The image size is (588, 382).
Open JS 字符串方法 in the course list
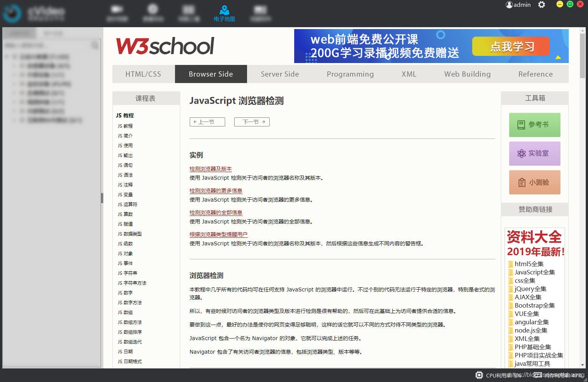pyautogui.click(x=132, y=283)
